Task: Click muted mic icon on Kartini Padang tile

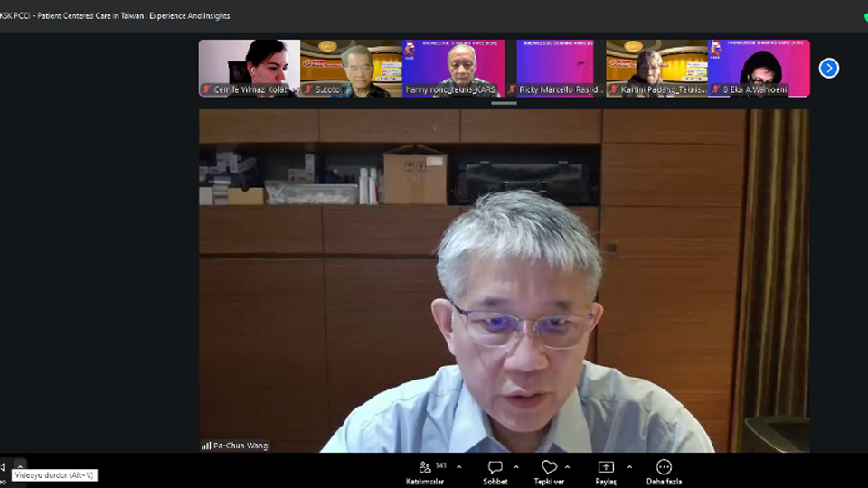Action: coord(614,89)
